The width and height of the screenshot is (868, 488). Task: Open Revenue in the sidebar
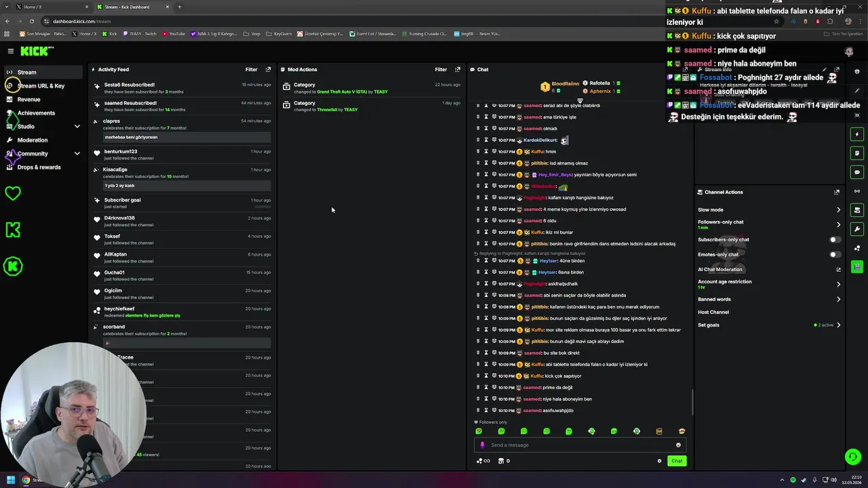28,99
